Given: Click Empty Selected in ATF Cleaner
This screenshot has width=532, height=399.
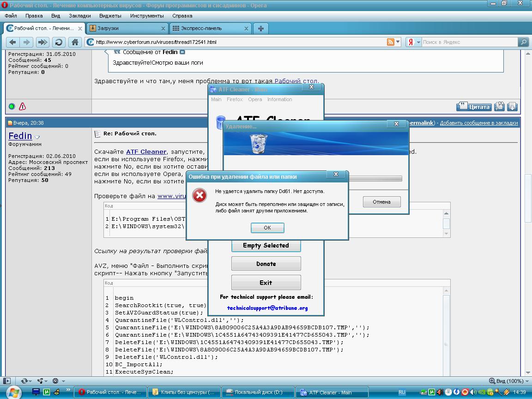Looking at the screenshot, I should (x=266, y=245).
